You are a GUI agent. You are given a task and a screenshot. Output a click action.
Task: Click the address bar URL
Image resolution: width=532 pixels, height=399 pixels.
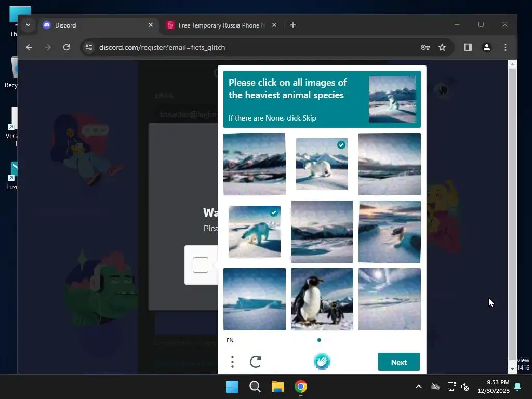pos(162,47)
